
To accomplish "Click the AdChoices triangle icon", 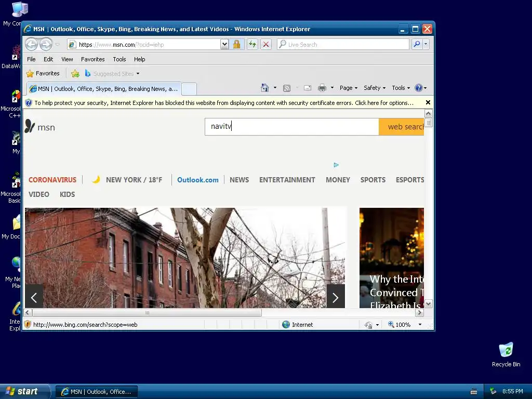I will click(x=336, y=165).
